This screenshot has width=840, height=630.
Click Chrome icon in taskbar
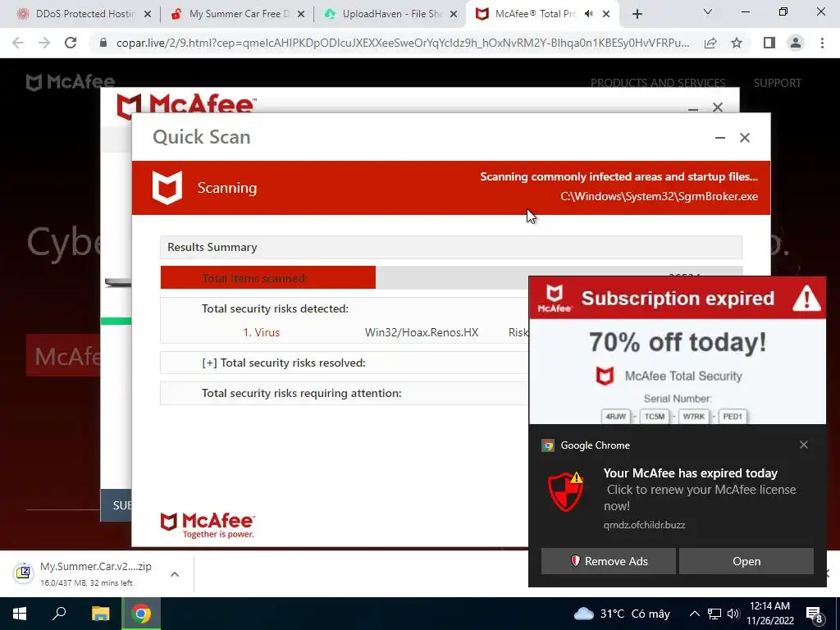[141, 614]
